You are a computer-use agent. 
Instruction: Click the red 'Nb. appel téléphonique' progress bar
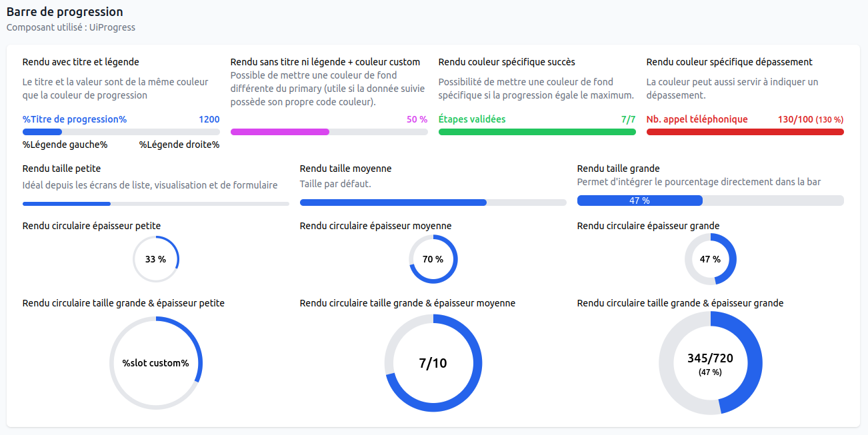point(745,132)
